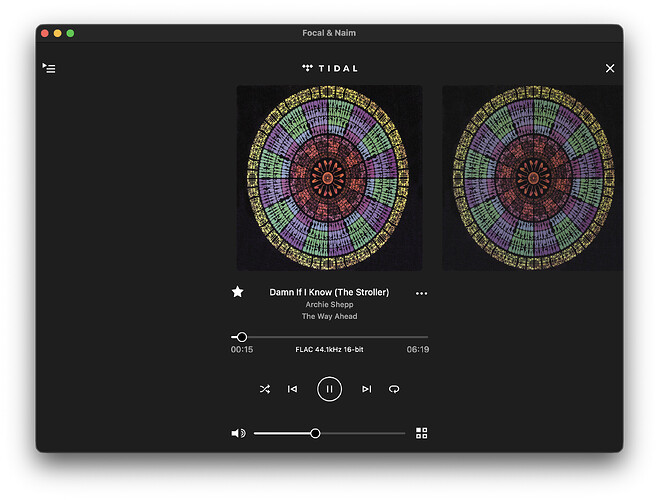Open album The Way Ahead
The image size is (659, 500).
click(330, 316)
